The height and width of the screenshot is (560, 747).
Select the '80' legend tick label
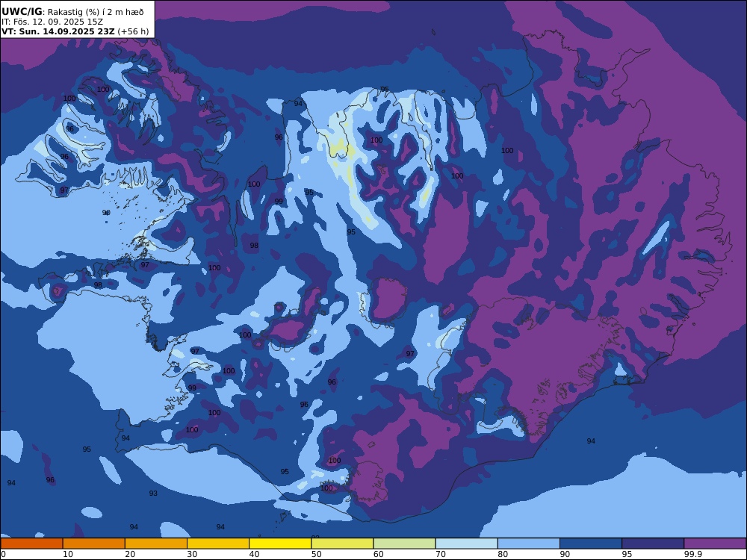click(x=503, y=554)
